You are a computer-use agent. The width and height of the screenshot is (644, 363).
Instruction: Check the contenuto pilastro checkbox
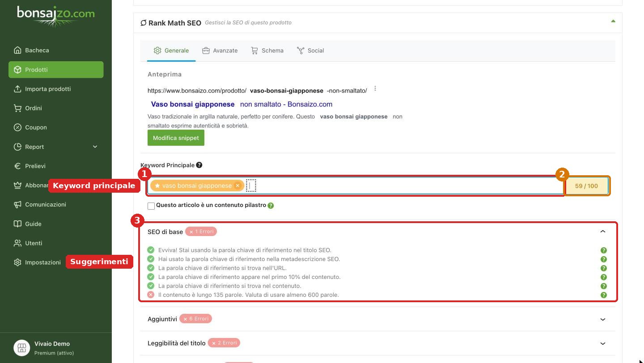[151, 206]
